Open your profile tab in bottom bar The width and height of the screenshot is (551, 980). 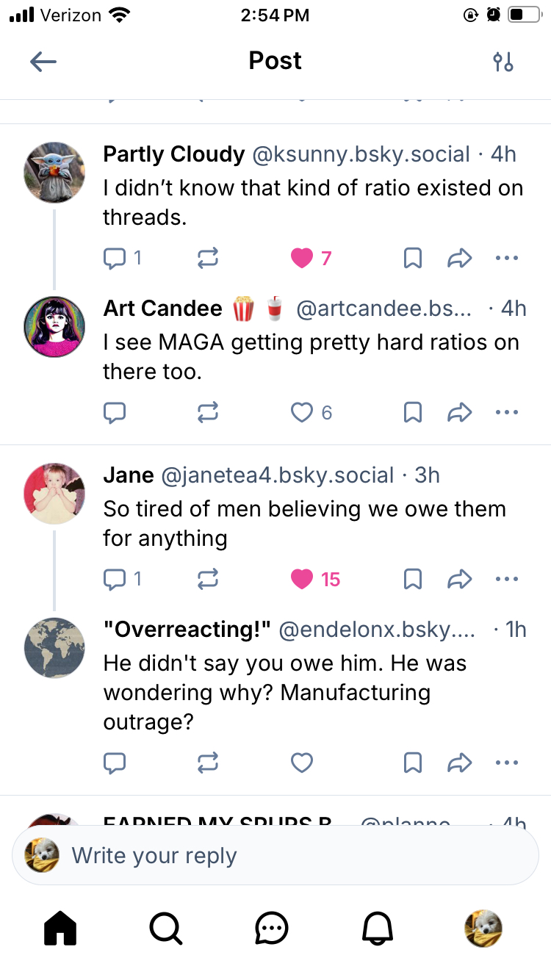(x=483, y=929)
